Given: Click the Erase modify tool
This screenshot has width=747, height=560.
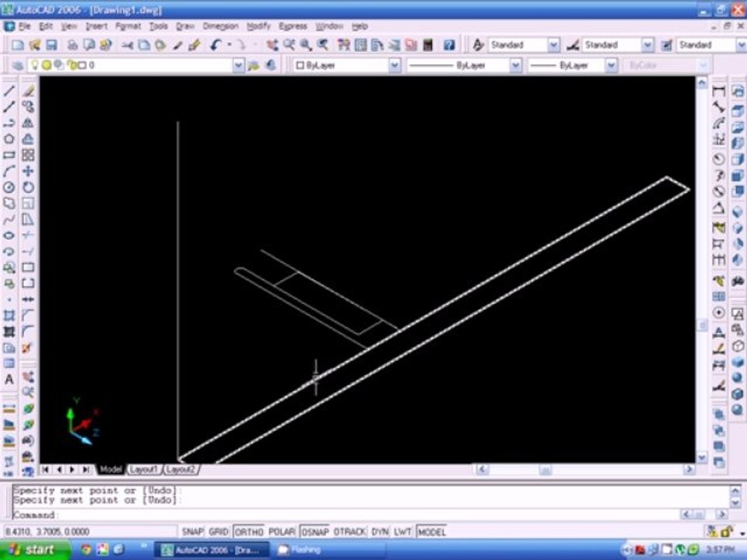Looking at the screenshot, I should 28,90.
